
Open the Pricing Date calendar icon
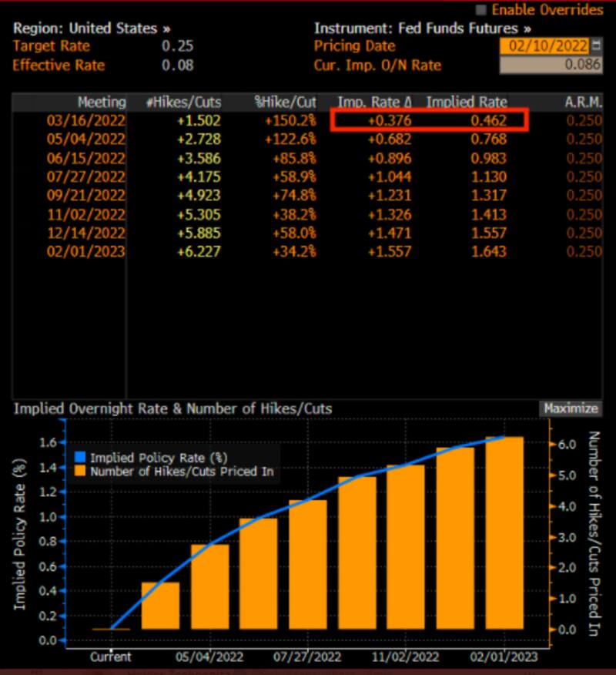(597, 46)
